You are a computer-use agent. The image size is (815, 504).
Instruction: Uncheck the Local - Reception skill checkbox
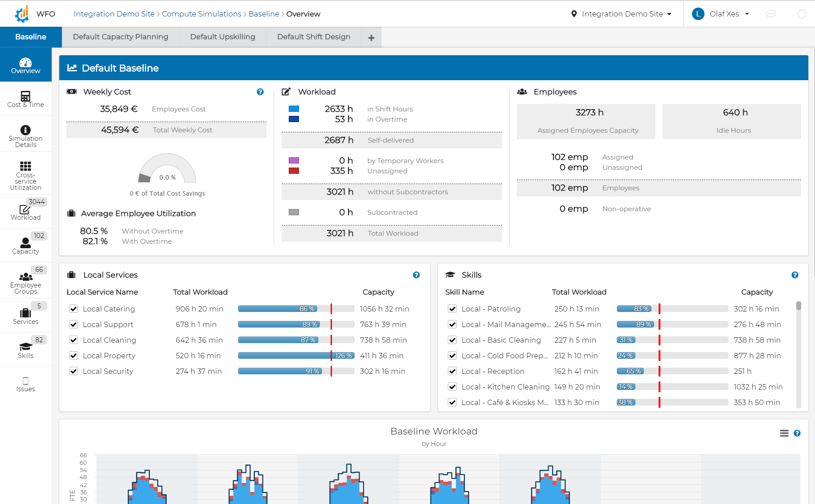(x=452, y=371)
